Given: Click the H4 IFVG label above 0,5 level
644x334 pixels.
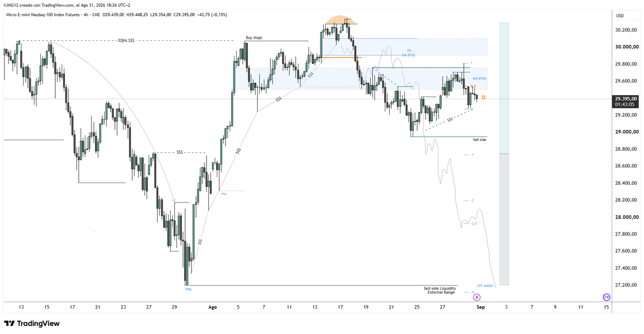Looking at the screenshot, I should point(479,78).
